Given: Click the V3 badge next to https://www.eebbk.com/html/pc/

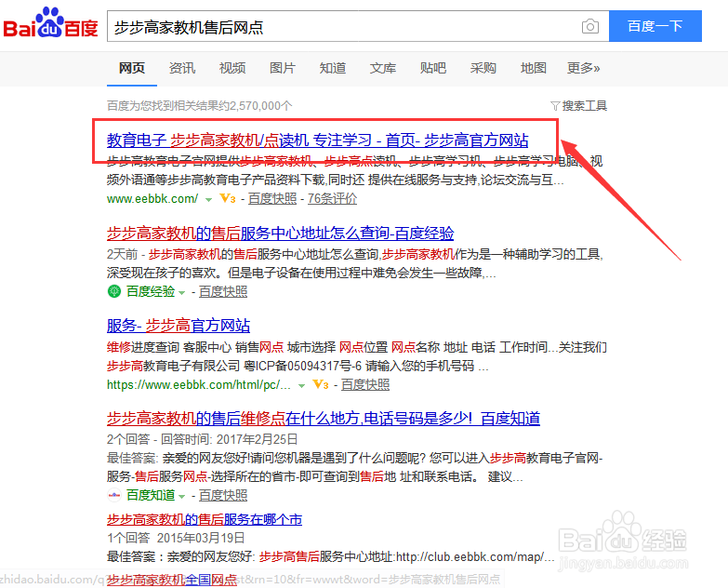Looking at the screenshot, I should click(x=321, y=384).
